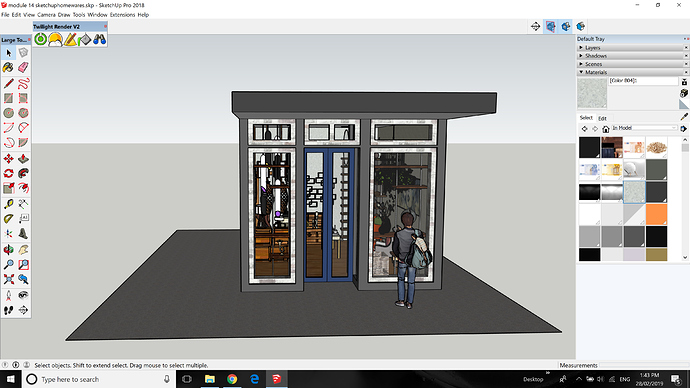Expand the Scenes tray panel
The width and height of the screenshot is (690, 388).
pos(581,64)
